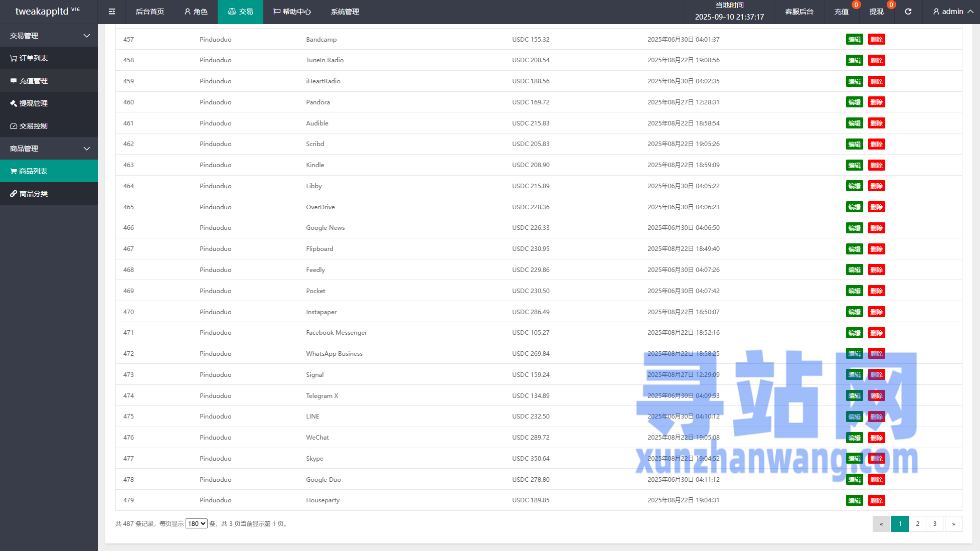Toggle the sidebar collapse hamburger icon

[x=112, y=12]
